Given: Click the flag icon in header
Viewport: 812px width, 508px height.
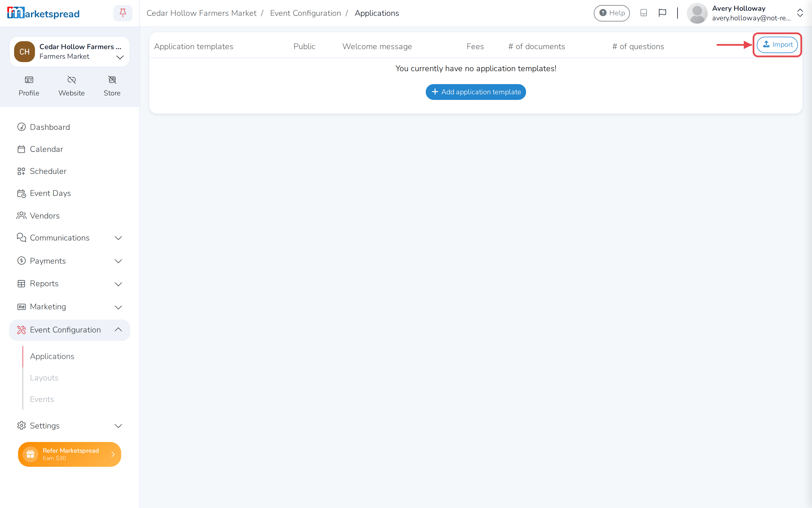Looking at the screenshot, I should click(x=662, y=13).
